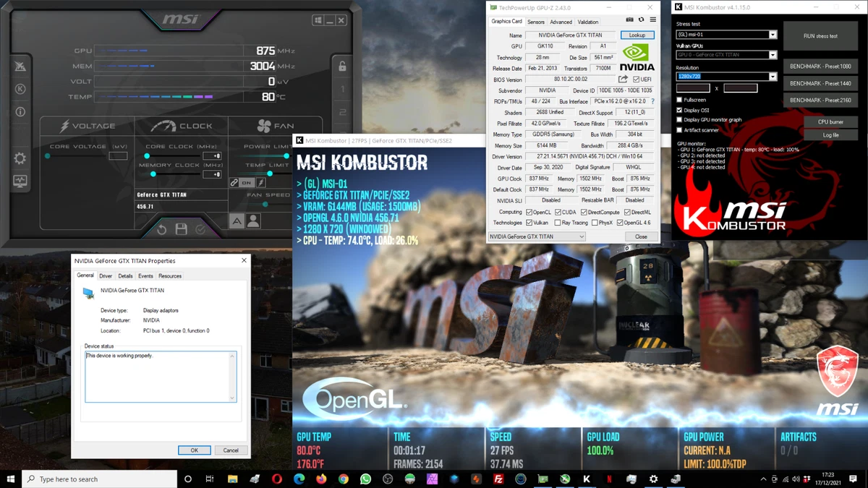Viewport: 868px width, 488px height.
Task: Click Log file button in Kombustor
Action: click(x=830, y=135)
